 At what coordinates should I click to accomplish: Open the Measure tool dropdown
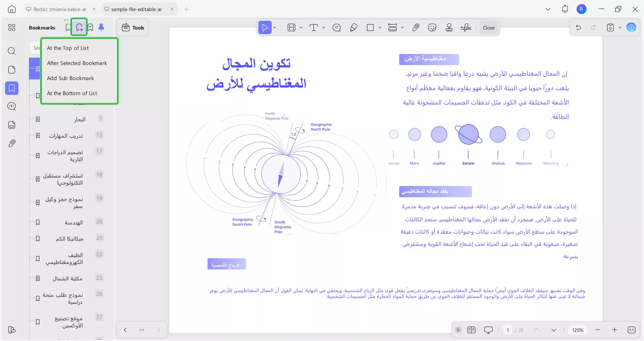click(403, 27)
